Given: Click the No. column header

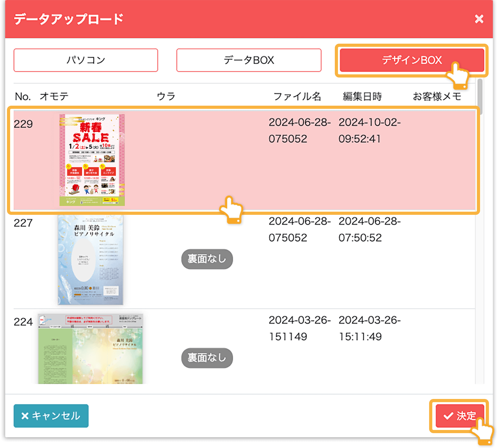Looking at the screenshot, I should coord(23,96).
